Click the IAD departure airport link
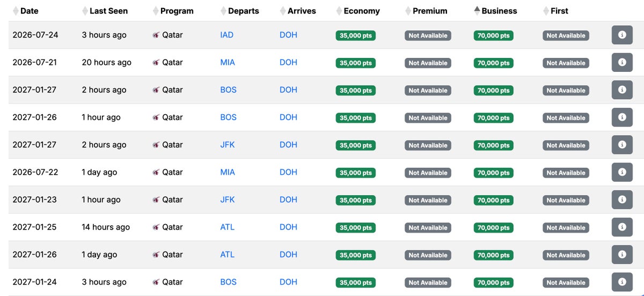644x296 pixels. [x=226, y=35]
